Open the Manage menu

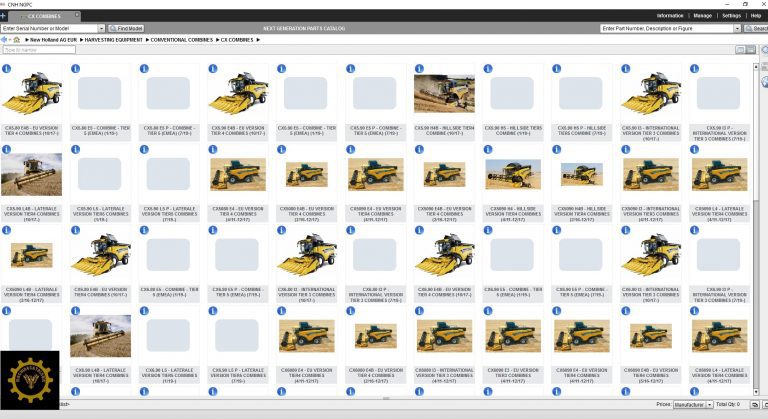click(x=702, y=16)
